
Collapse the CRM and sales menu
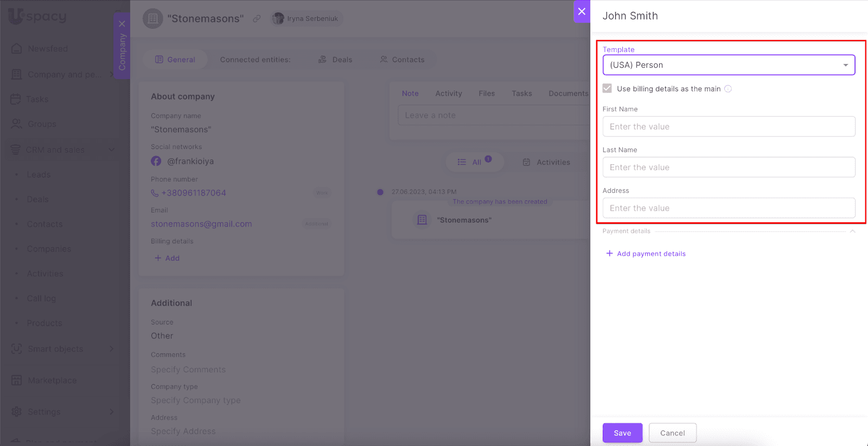coord(111,150)
